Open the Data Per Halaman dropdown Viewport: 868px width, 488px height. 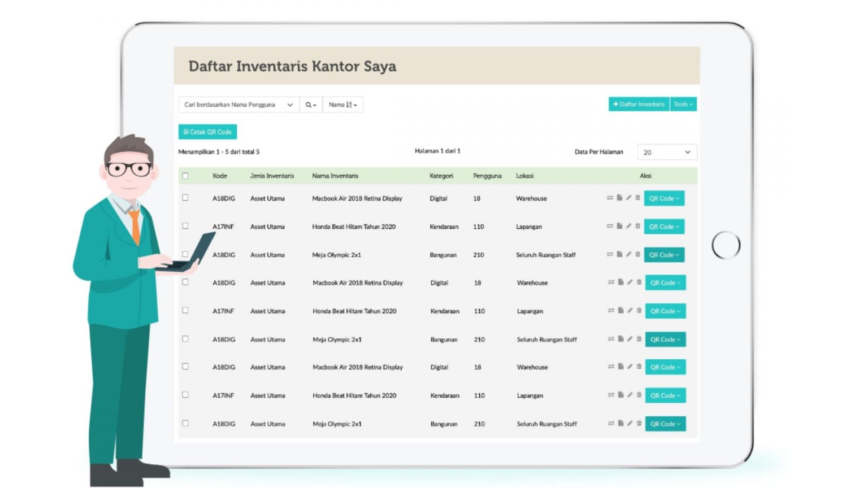[667, 152]
